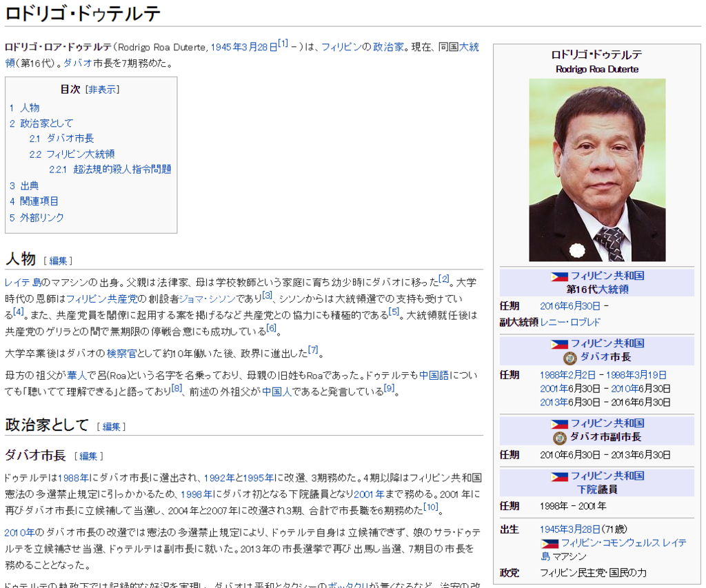Edit the 人物 section via 編集
The height and width of the screenshot is (588, 706).
point(58,261)
